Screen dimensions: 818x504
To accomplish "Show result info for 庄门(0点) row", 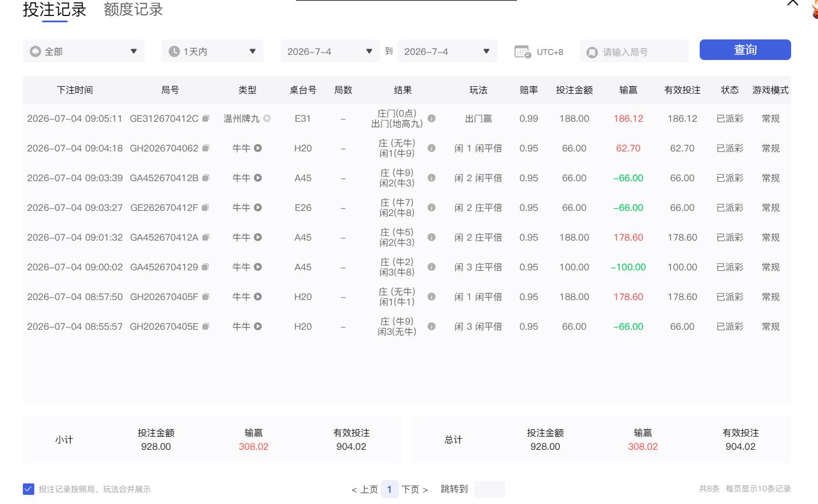I will pyautogui.click(x=432, y=118).
